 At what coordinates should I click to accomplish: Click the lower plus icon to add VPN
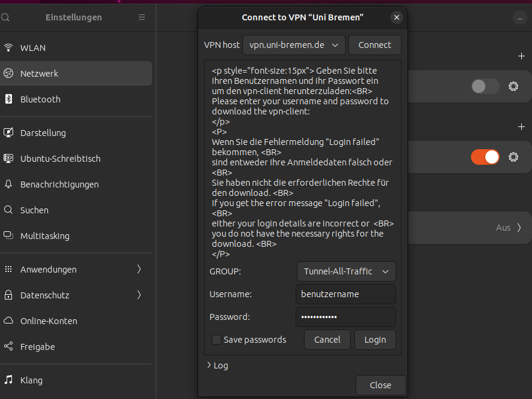pos(521,127)
